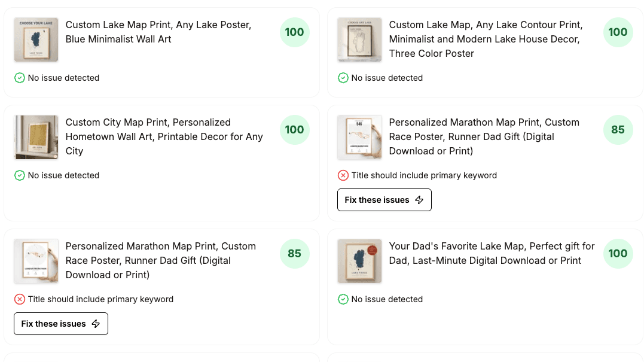The width and height of the screenshot is (644, 362).
Task: Click the 100 score badge on the Lake Contour Print listing
Action: coord(618,32)
